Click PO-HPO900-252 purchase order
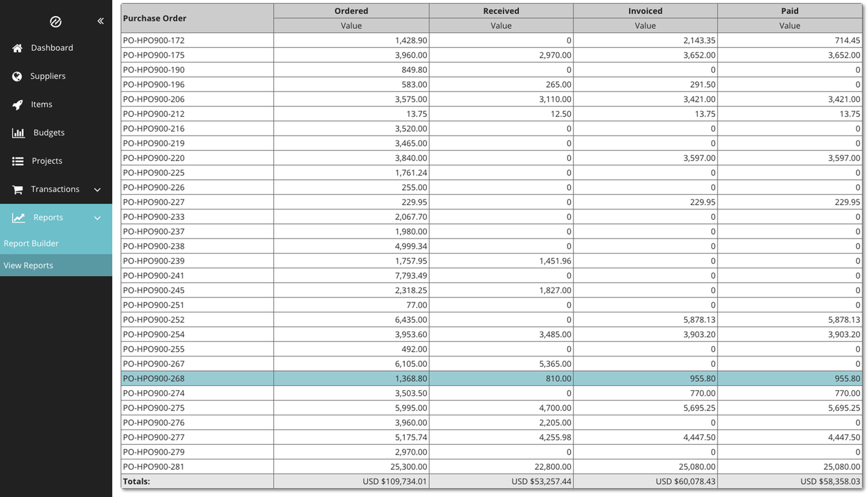The height and width of the screenshot is (497, 868). (x=154, y=319)
